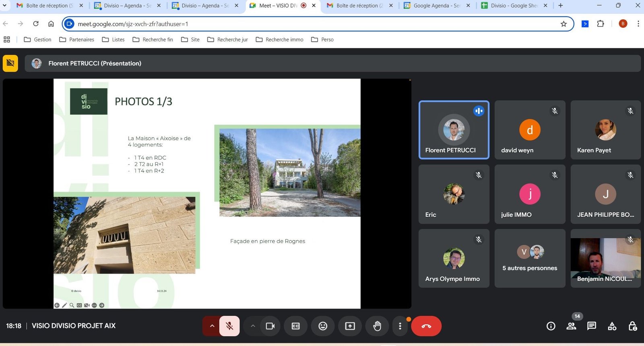The width and height of the screenshot is (644, 346).
Task: Click the yellow stop-presentation view icon
Action: (x=10, y=63)
